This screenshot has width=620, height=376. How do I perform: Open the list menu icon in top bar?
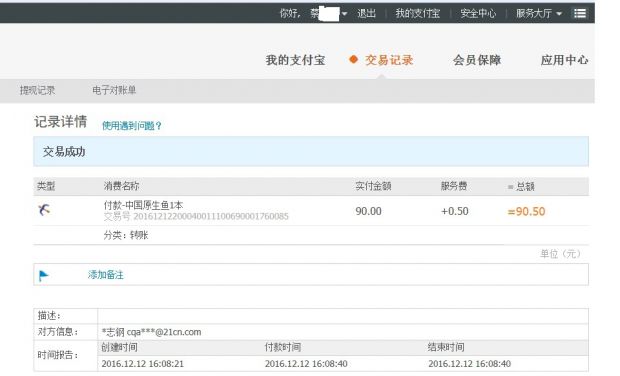click(580, 13)
